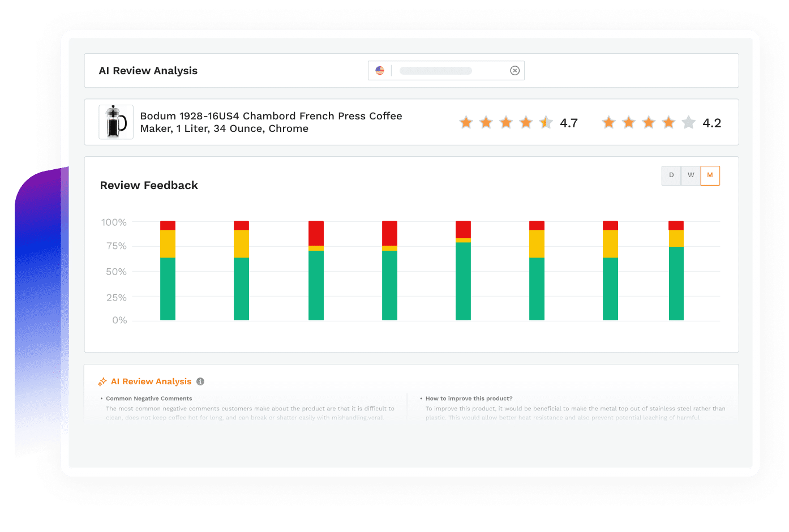This screenshot has height=532, width=789.
Task: Click the 75% axis label
Action: click(116, 246)
